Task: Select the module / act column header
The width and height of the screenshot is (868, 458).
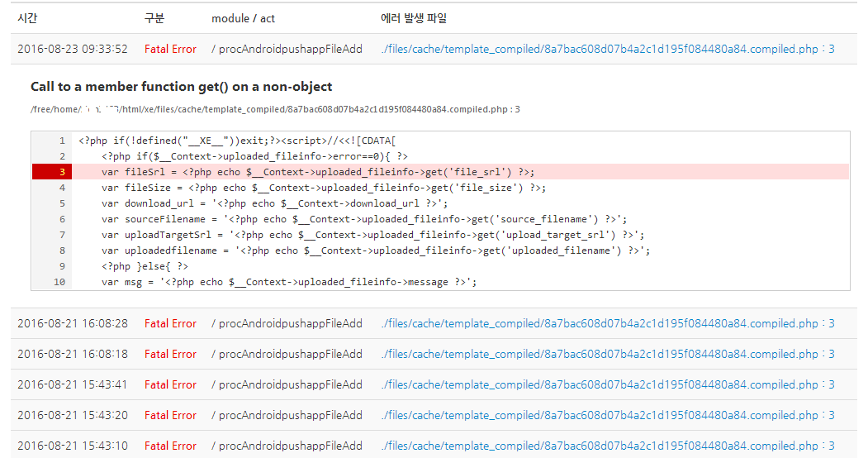Action: (243, 18)
